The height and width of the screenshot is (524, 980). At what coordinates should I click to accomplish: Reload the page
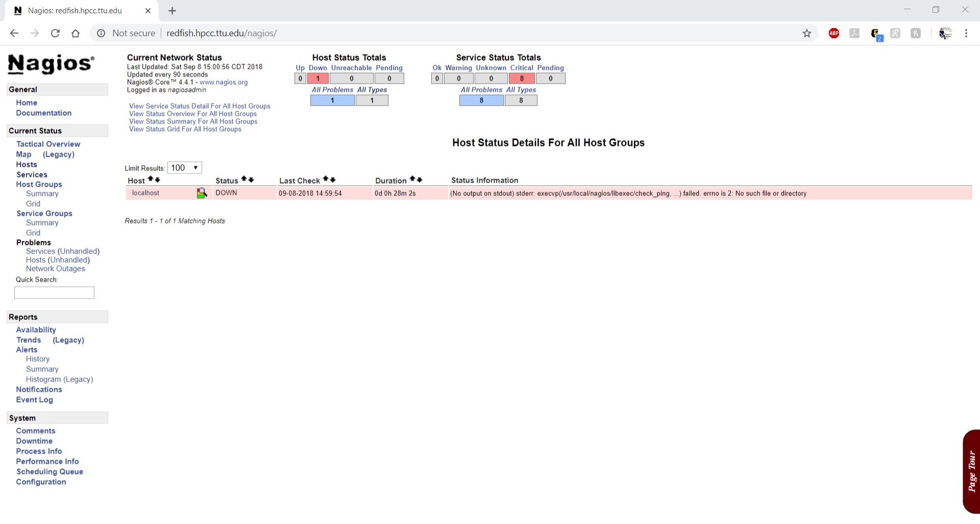(55, 33)
